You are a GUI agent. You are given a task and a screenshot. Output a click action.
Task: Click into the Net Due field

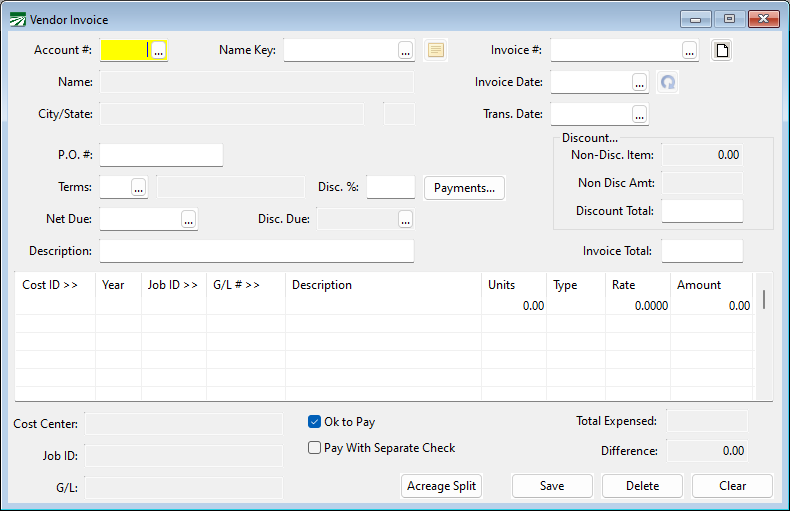point(141,219)
